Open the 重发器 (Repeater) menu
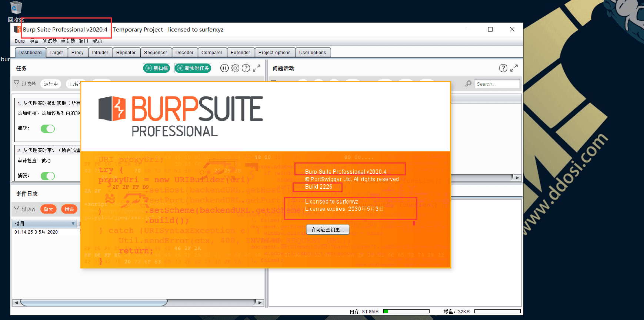Image resolution: width=644 pixels, height=320 pixels. point(68,41)
